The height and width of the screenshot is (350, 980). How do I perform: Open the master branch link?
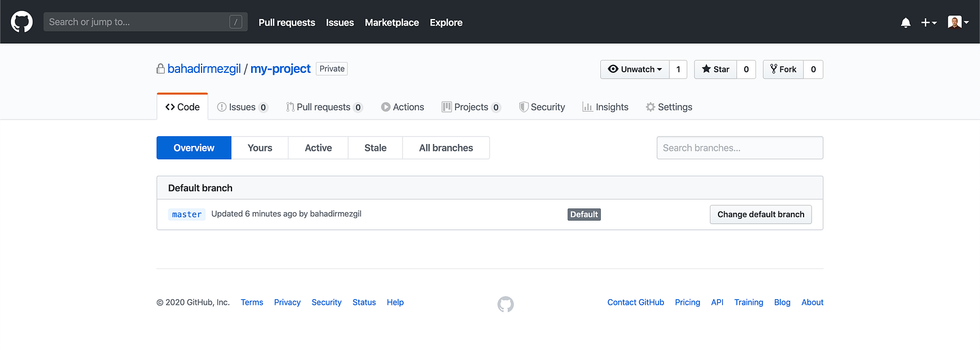(187, 215)
